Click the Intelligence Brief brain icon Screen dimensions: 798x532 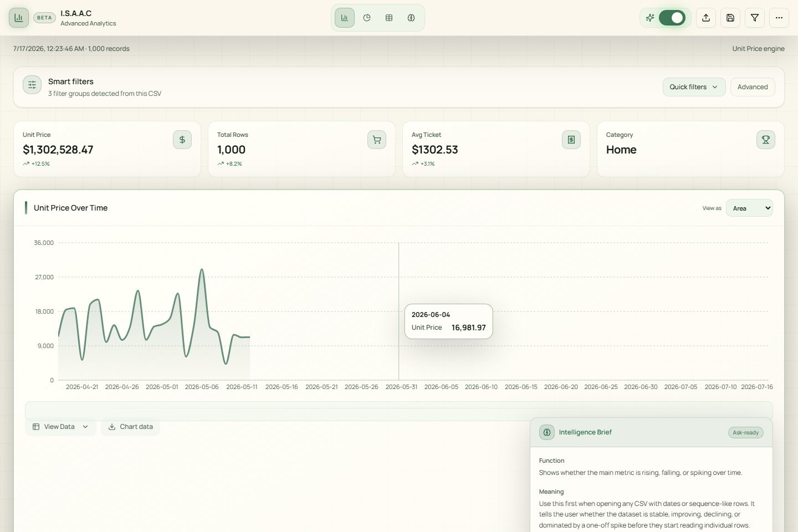point(547,432)
